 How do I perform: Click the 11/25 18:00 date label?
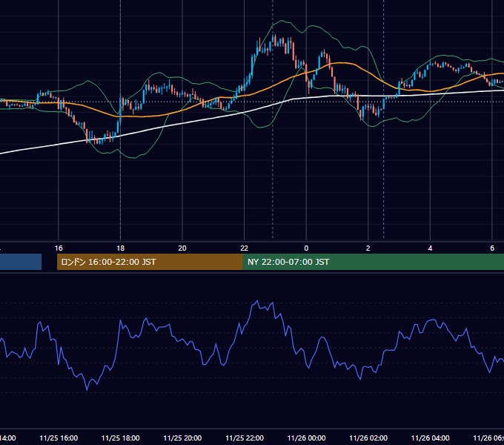(x=121, y=438)
